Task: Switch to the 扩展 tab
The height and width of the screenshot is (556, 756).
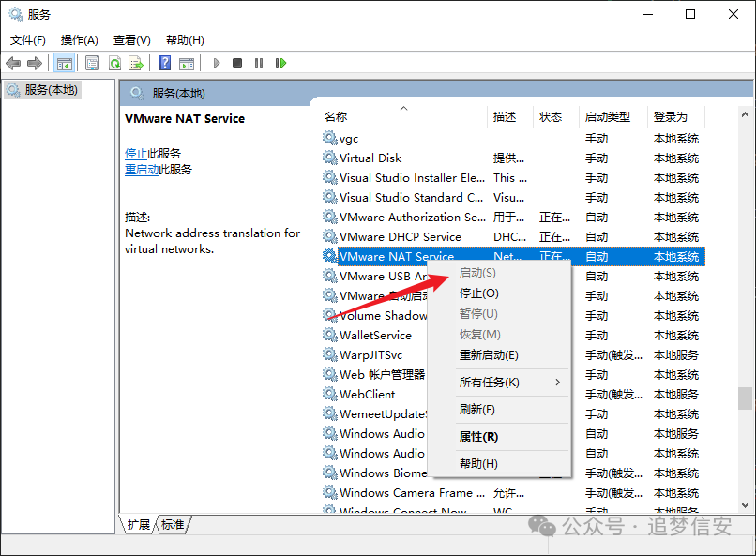Action: pyautogui.click(x=139, y=524)
